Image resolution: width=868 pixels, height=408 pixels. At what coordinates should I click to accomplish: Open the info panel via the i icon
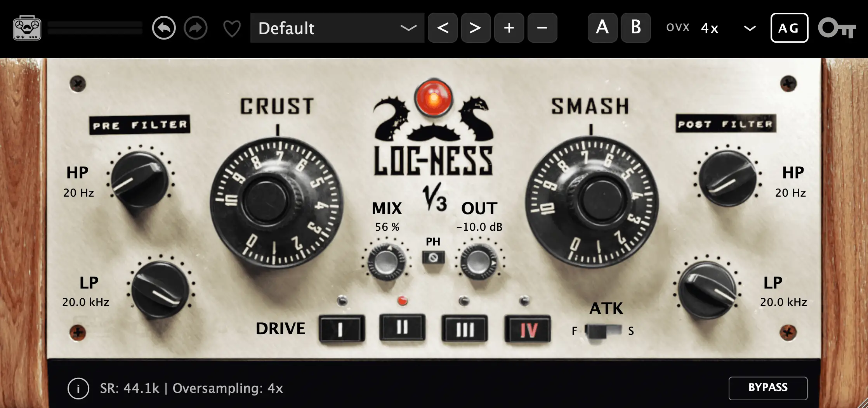click(x=78, y=388)
